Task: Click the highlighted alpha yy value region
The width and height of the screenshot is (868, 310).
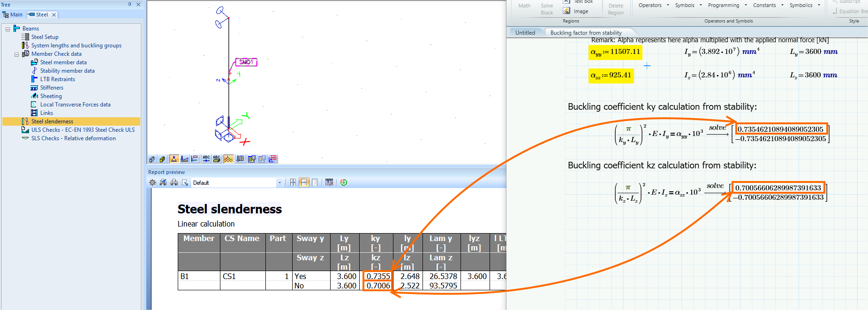Action: 615,52
